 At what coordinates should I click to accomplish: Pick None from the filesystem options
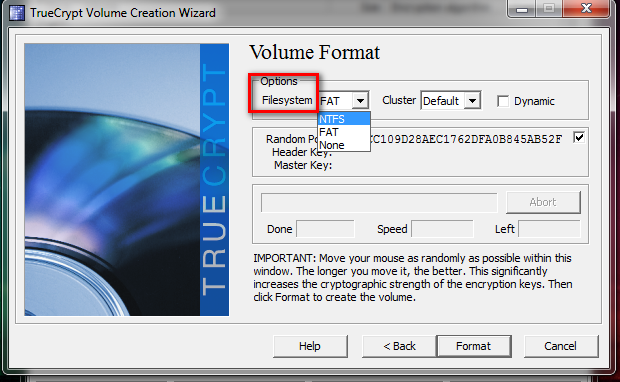(344, 145)
